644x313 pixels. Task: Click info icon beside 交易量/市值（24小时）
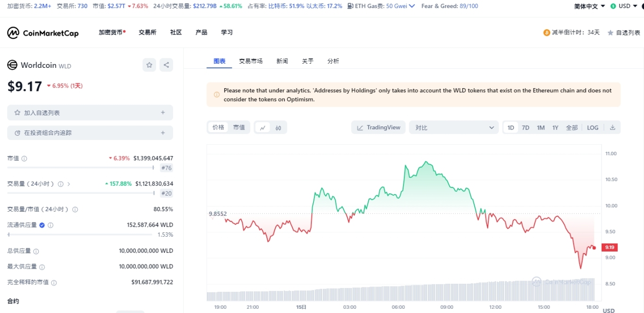coord(75,209)
